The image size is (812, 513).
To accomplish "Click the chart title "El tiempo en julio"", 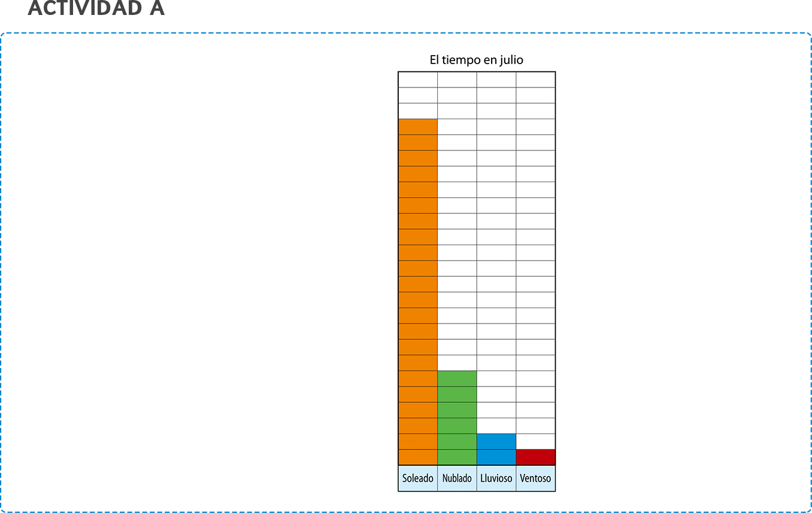I will click(x=477, y=60).
